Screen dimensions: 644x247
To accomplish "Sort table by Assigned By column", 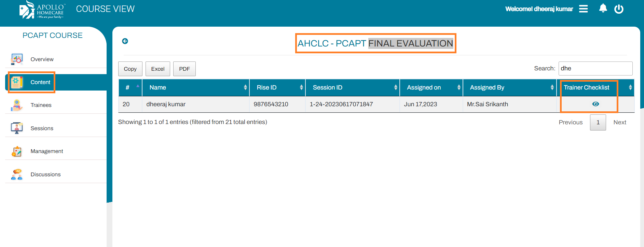I will pyautogui.click(x=510, y=87).
